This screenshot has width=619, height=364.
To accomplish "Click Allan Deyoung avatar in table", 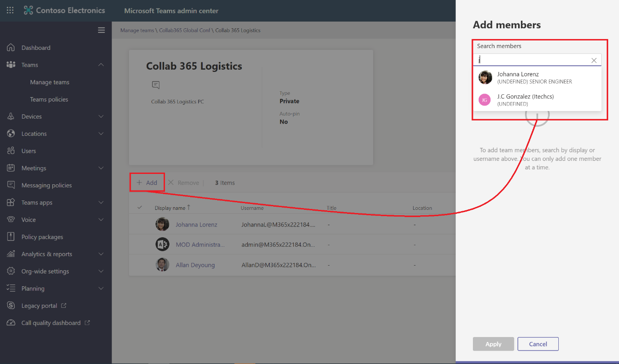I will [162, 265].
